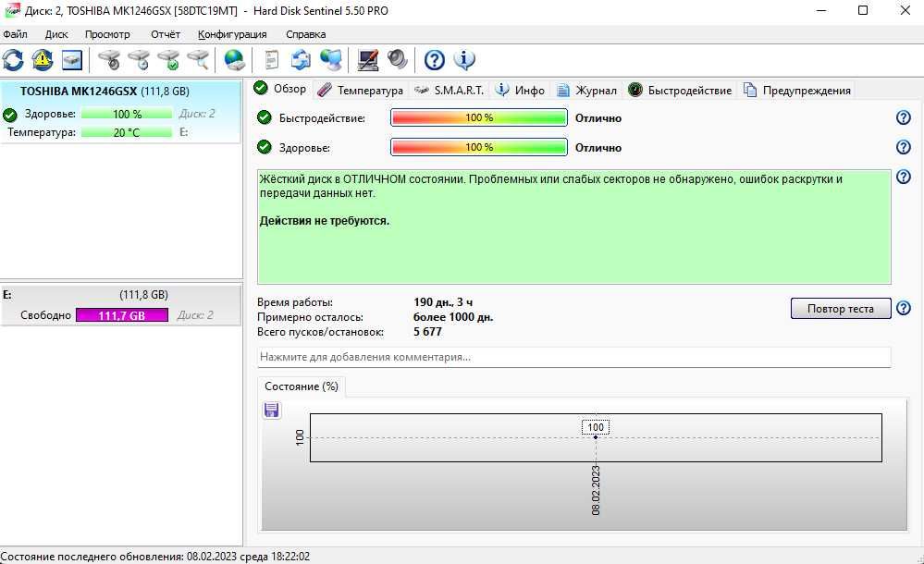Click the Повтор теста button
Screen dimensions: 924x564
[x=841, y=308]
